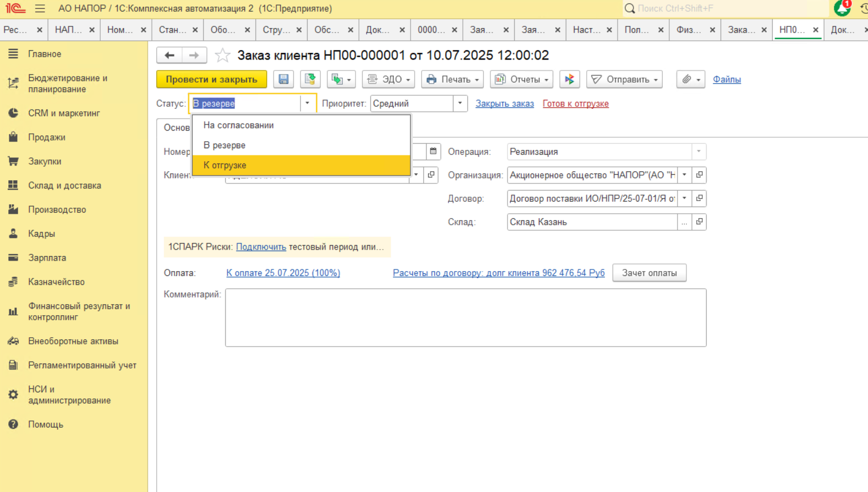Open the hamburger main menu icon
This screenshot has width=868, height=492.
[40, 8]
